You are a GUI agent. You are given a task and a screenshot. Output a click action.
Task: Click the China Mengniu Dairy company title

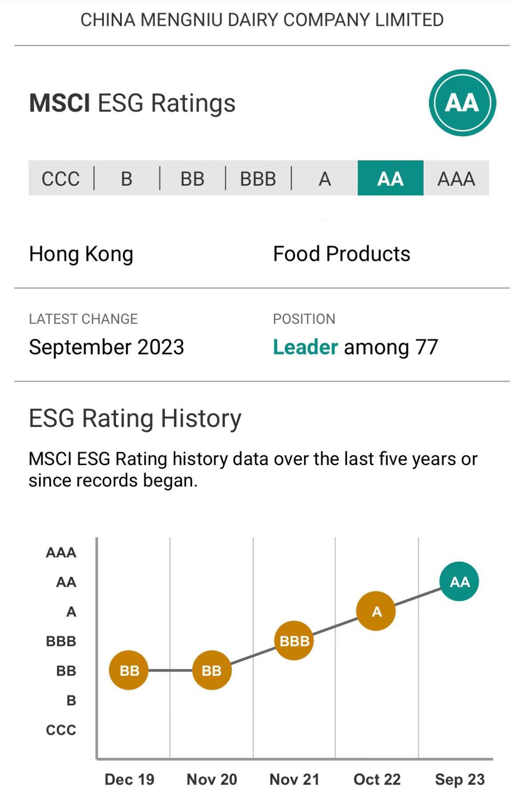click(x=262, y=20)
